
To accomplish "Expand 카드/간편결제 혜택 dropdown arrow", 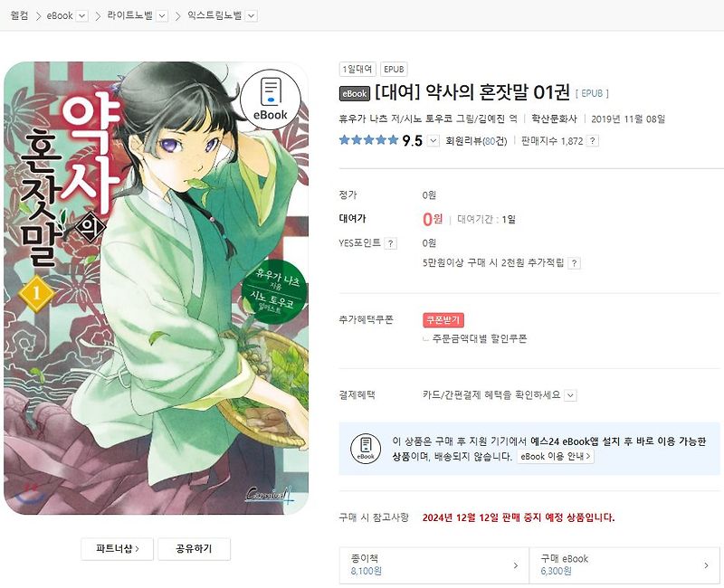I will point(571,395).
